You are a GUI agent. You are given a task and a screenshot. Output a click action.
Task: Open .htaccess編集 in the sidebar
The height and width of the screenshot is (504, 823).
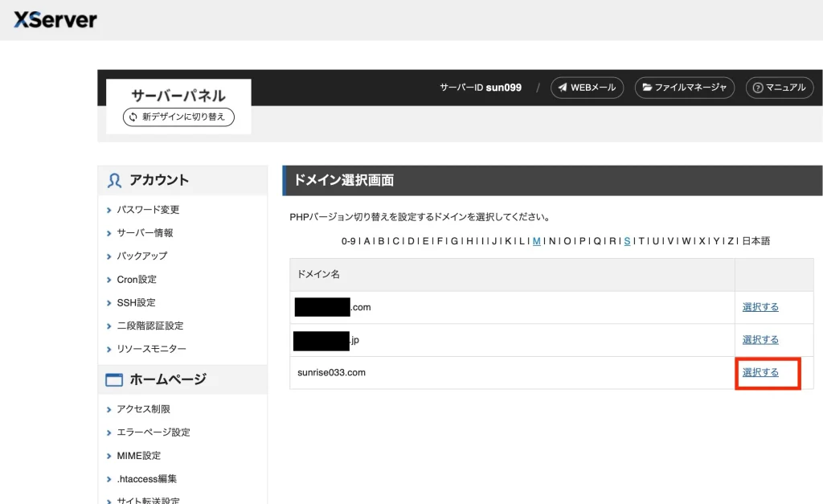pyautogui.click(x=146, y=479)
